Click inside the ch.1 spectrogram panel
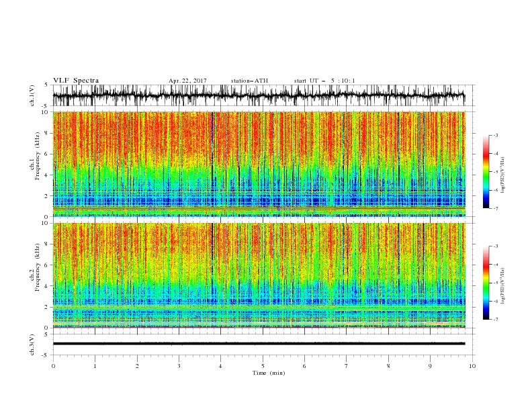 (259, 164)
